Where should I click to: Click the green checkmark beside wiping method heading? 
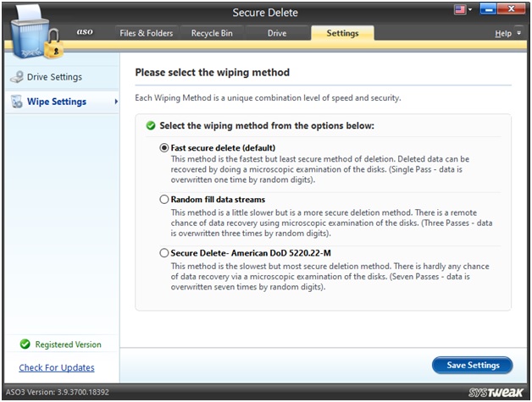tap(151, 125)
